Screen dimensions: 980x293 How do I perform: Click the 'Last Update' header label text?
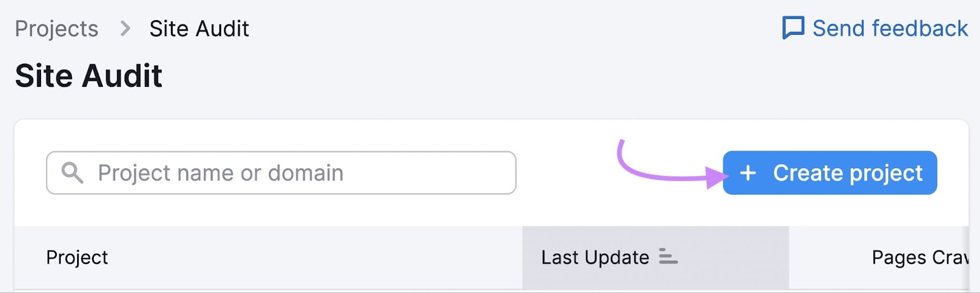click(595, 258)
